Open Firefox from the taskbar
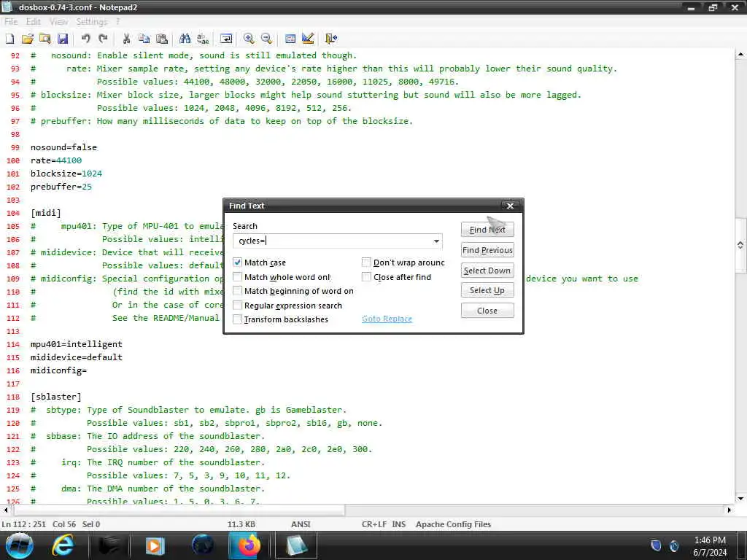 click(x=248, y=545)
